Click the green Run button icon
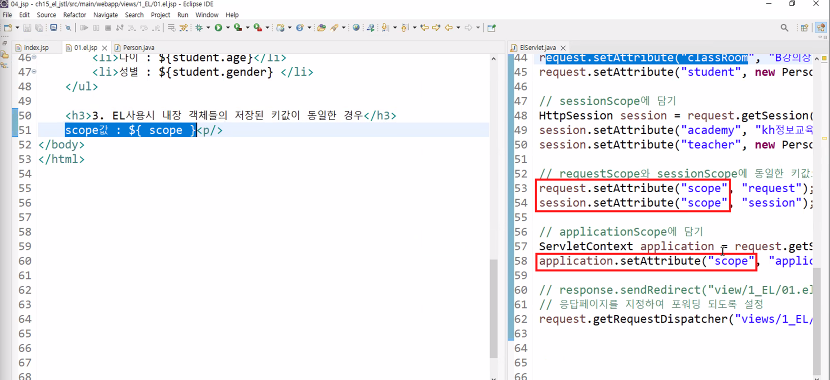 tap(218, 28)
